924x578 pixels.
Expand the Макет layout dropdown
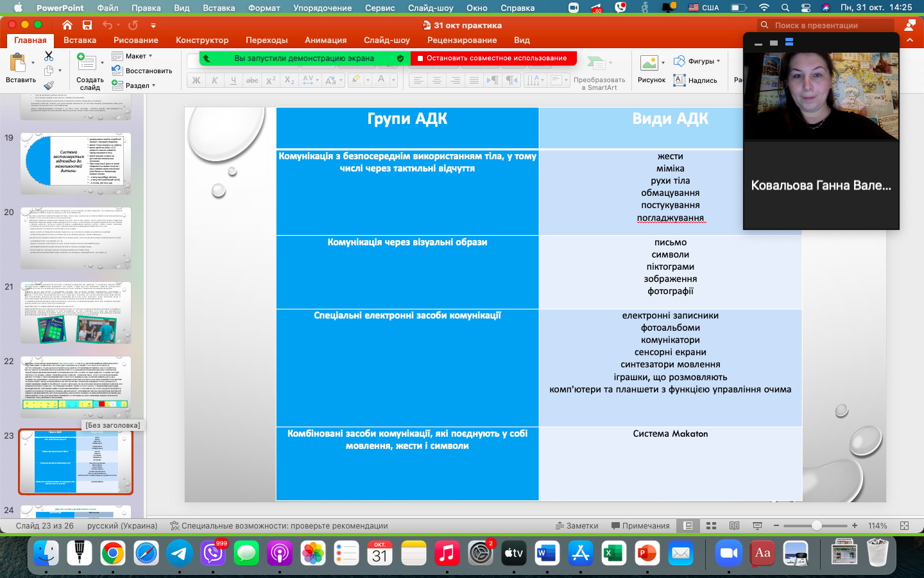click(133, 56)
